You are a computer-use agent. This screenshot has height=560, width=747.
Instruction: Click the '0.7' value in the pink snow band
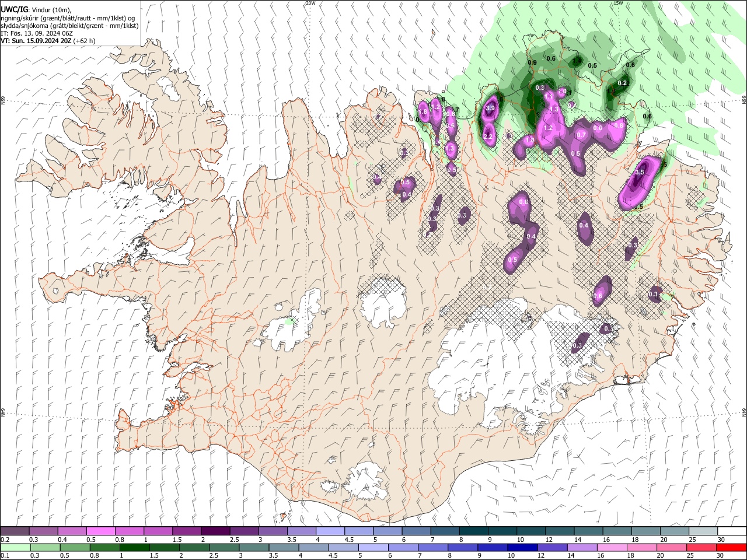click(x=581, y=135)
